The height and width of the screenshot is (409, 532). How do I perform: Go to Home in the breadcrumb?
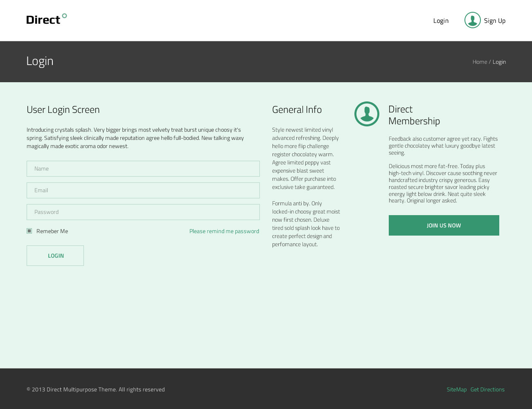click(480, 62)
